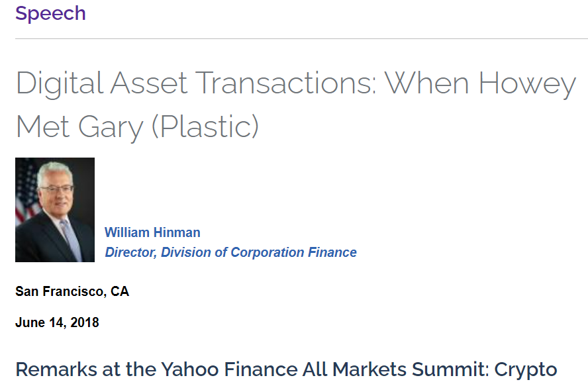The image size is (588, 386).
Task: Click the year "2018" in the date
Action: [86, 323]
